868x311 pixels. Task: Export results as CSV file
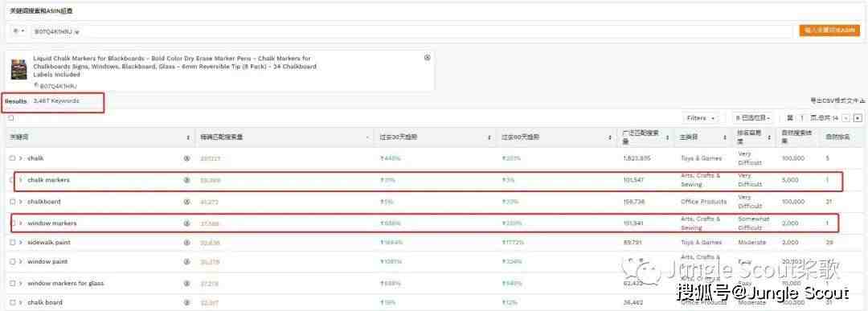837,100
